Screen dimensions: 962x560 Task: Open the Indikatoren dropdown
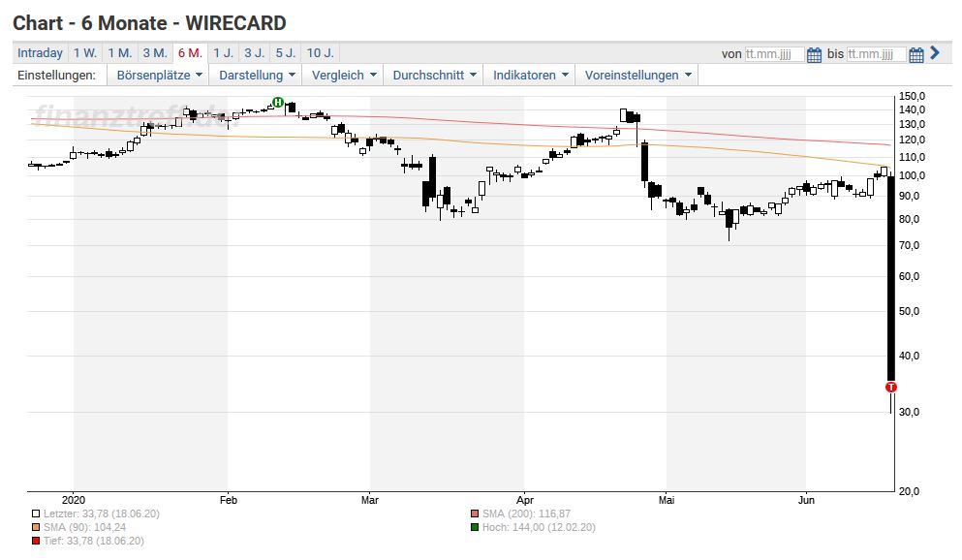(530, 75)
